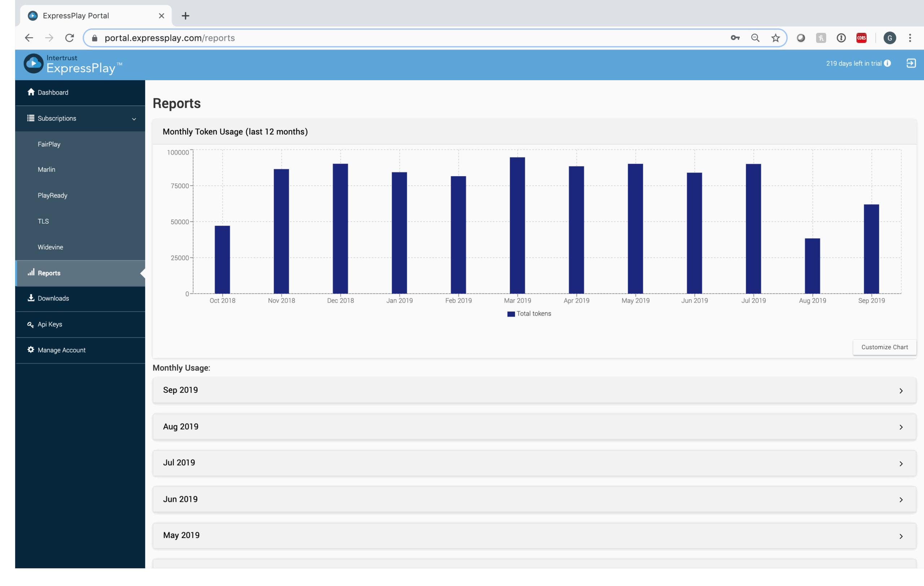Expand the Jul 2019 usage row
Image resolution: width=924 pixels, height=586 pixels.
(901, 464)
